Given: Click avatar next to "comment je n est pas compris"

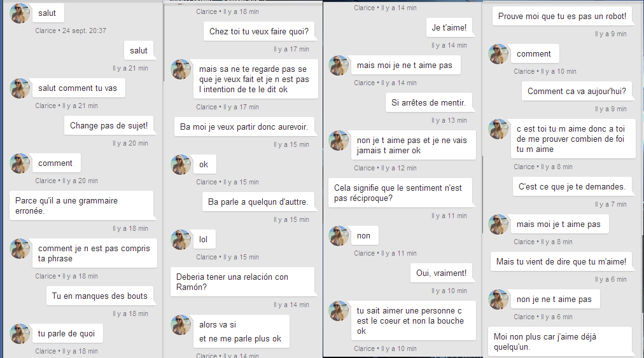Looking at the screenshot, I should (x=20, y=249).
